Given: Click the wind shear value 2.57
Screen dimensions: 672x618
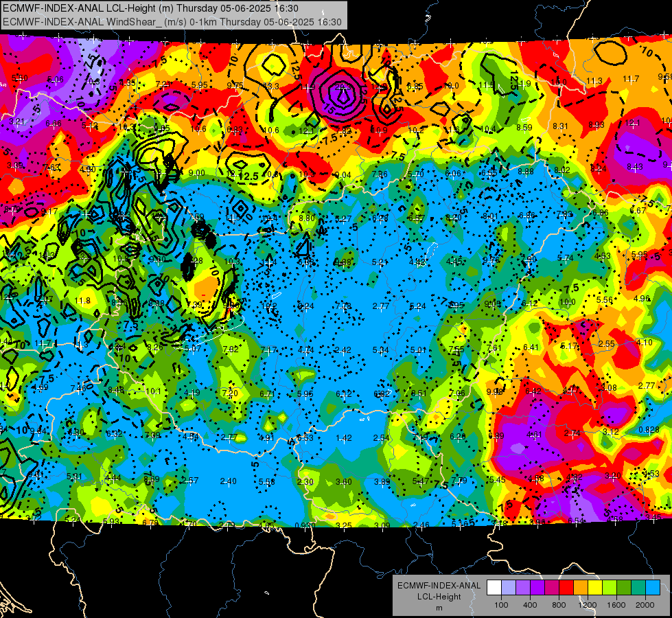Looking at the screenshot, I should (x=190, y=481).
